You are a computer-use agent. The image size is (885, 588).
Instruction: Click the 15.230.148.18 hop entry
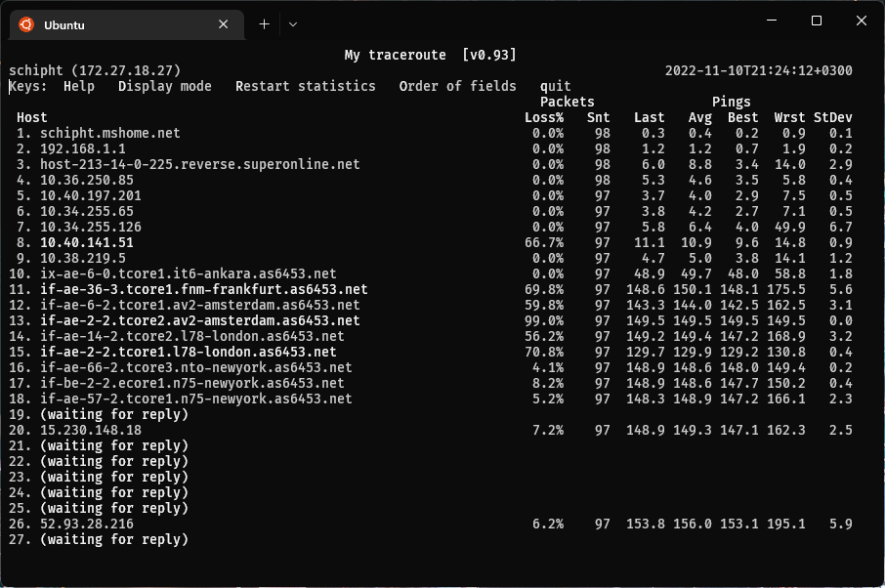[91, 430]
